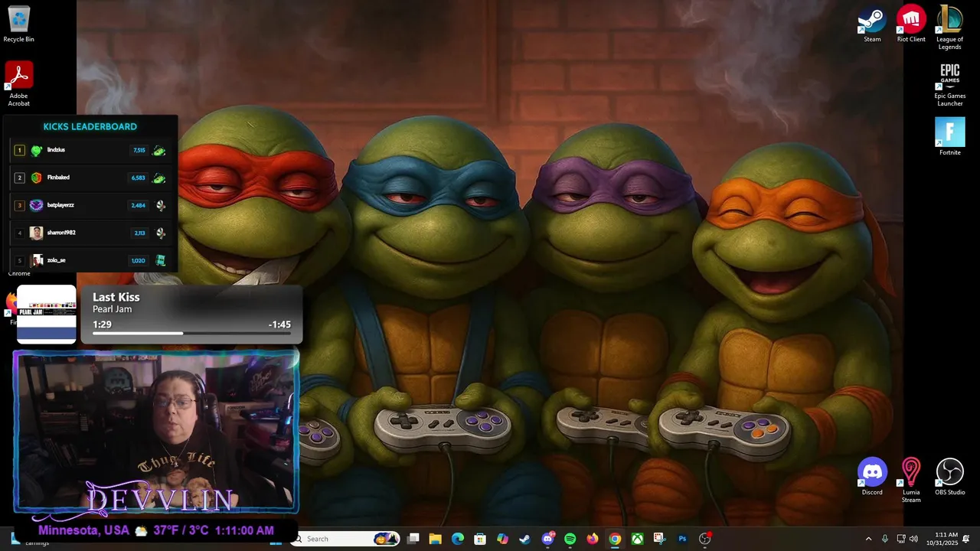Open Photoshop from the taskbar

pos(682,539)
